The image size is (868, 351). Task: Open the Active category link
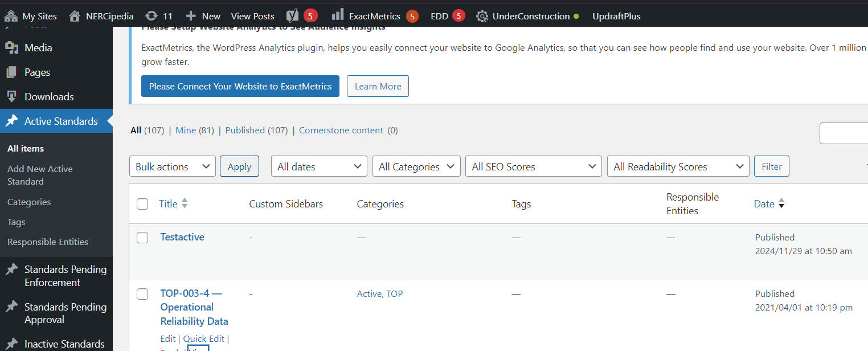click(369, 293)
